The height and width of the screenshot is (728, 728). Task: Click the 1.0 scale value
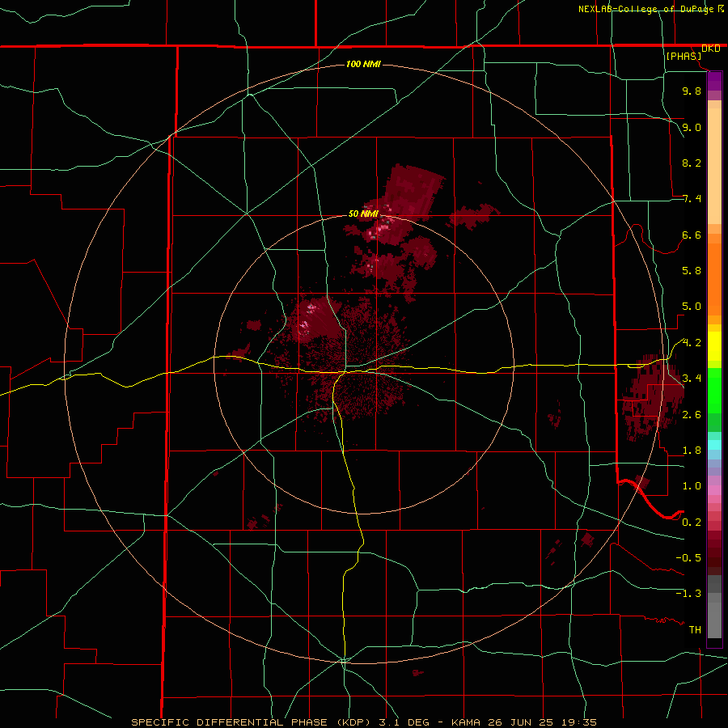pos(692,486)
